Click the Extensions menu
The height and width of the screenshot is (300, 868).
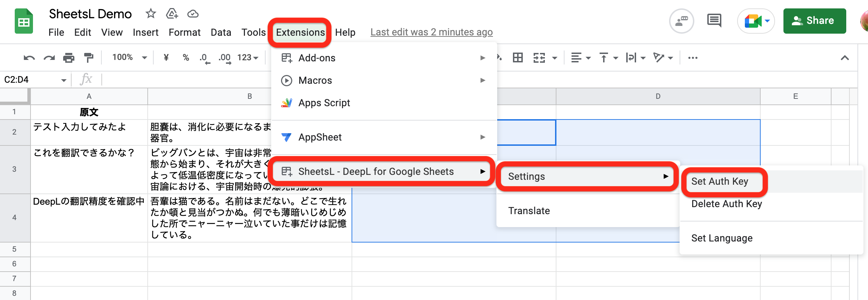click(x=300, y=32)
